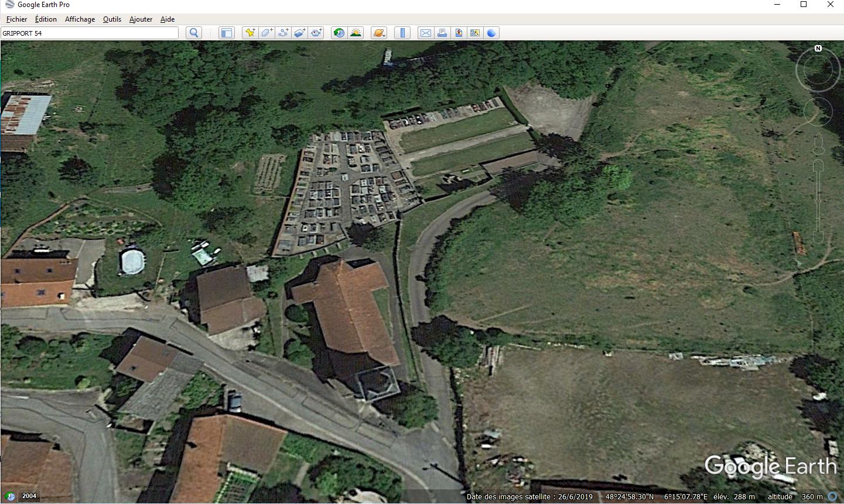Click the move joystick circle
The image size is (844, 504).
pyautogui.click(x=818, y=111)
